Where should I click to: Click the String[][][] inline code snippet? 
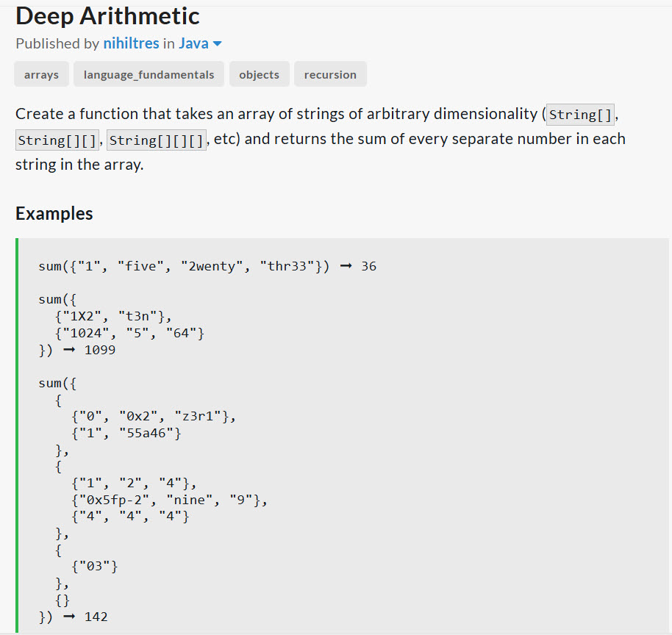(157, 140)
